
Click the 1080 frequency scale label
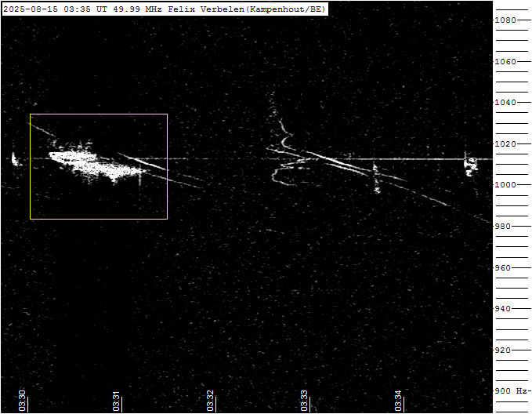[x=505, y=20]
